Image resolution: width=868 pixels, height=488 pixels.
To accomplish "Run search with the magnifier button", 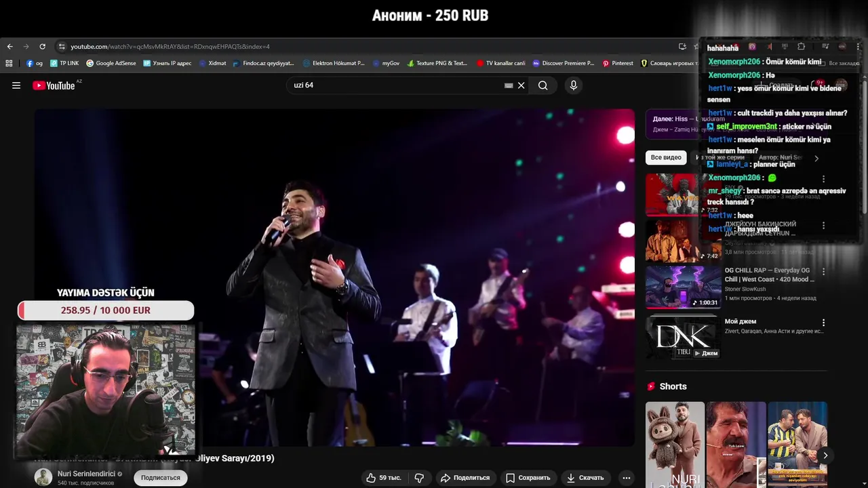I will [x=542, y=85].
